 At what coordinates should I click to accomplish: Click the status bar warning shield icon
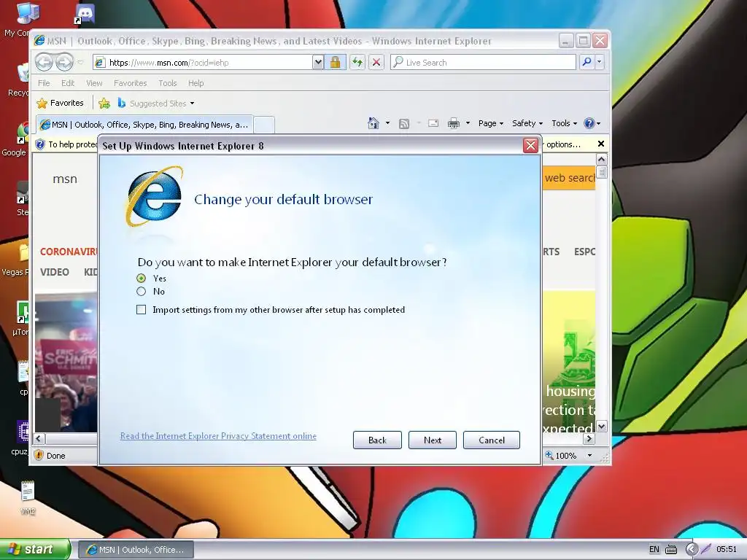coord(39,455)
